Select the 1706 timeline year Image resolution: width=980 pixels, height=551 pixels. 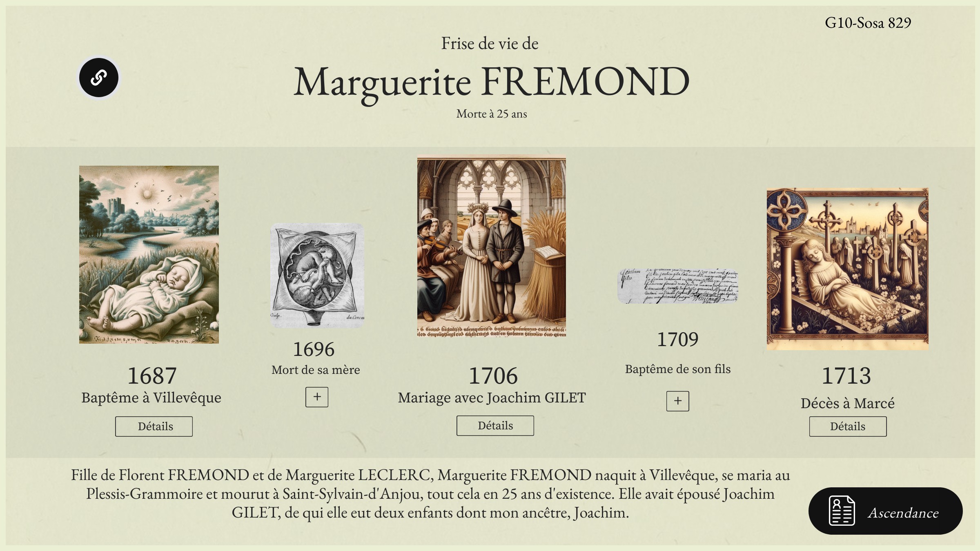pos(493,375)
